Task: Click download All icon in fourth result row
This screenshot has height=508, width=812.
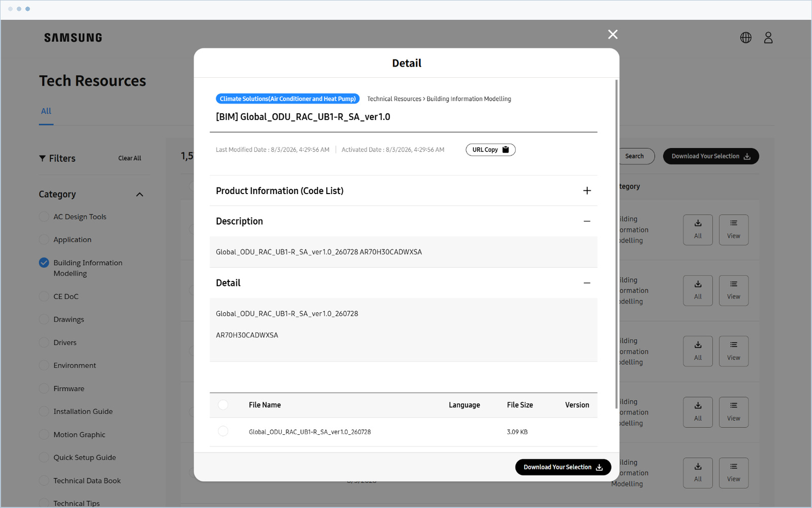Action: (698, 412)
